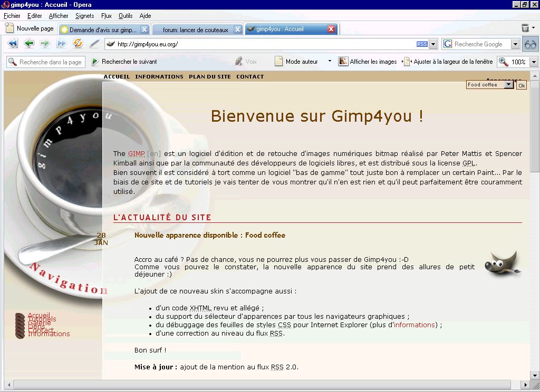Click the site favicon in the address bar
The height and width of the screenshot is (392, 540).
click(x=111, y=44)
